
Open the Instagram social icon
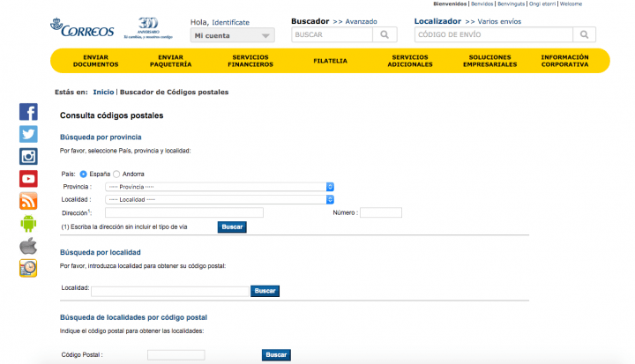coord(28,156)
